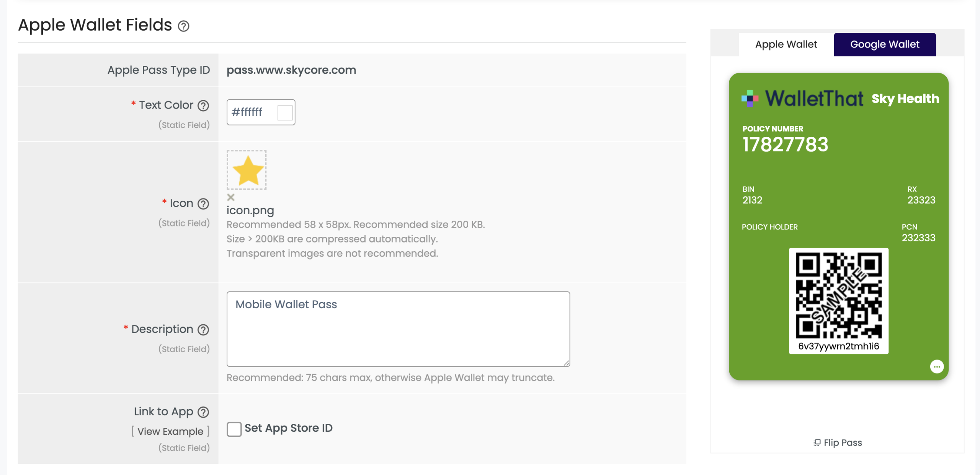Click RX value 23323 on pass
980x475 pixels.
point(921,200)
